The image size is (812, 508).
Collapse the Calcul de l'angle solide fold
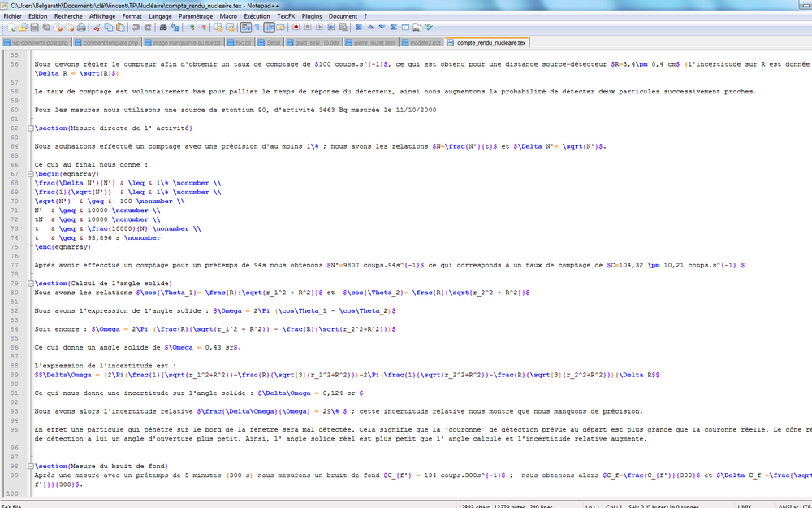[29, 284]
